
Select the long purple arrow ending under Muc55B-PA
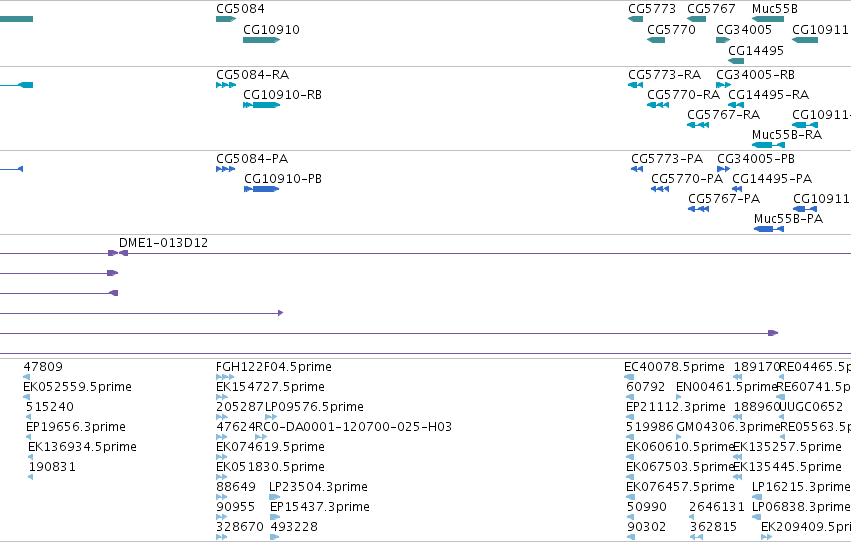[x=389, y=333]
